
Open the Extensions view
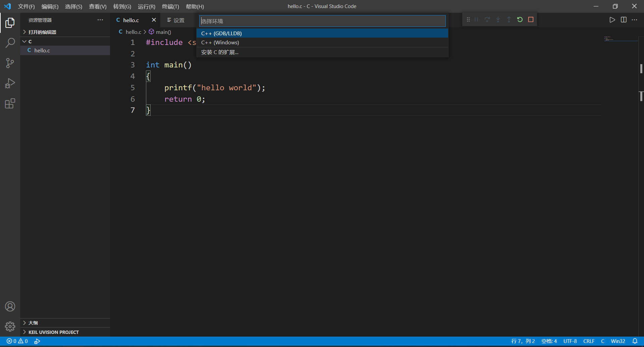click(10, 103)
